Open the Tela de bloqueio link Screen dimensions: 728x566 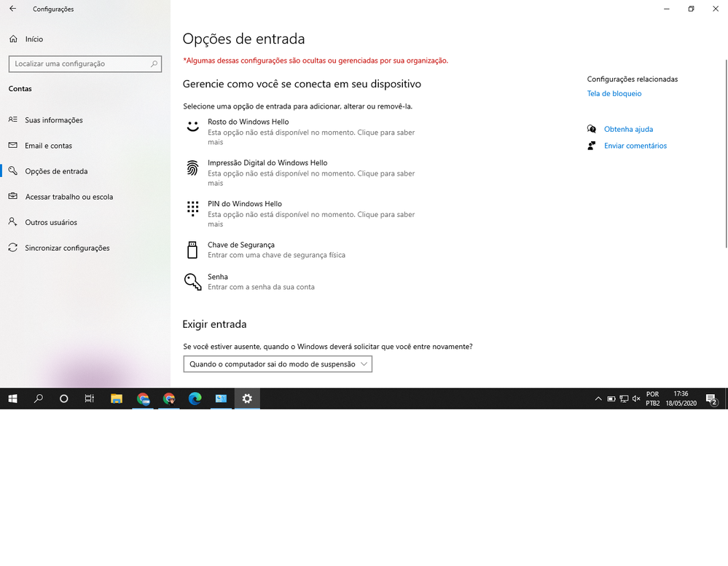[x=614, y=93]
